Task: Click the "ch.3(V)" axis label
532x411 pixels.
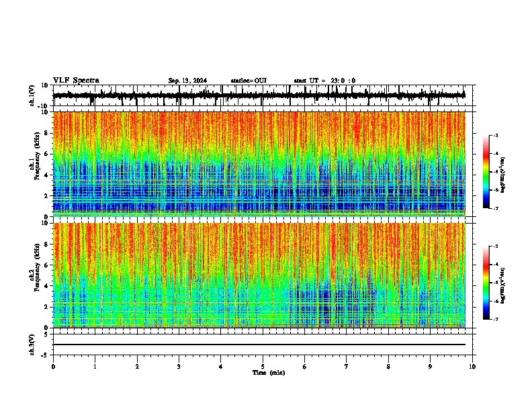Action: pyautogui.click(x=32, y=345)
